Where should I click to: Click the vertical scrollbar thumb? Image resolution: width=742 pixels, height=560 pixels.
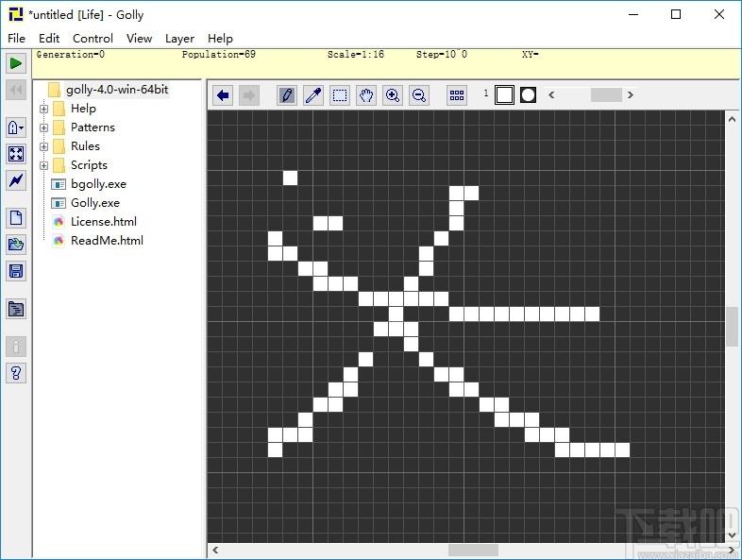(x=732, y=327)
